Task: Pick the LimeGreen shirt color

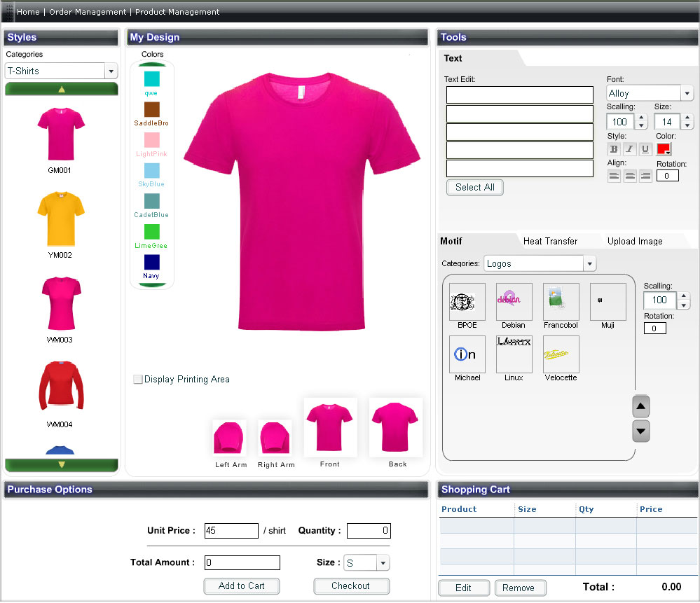Action: click(x=152, y=232)
